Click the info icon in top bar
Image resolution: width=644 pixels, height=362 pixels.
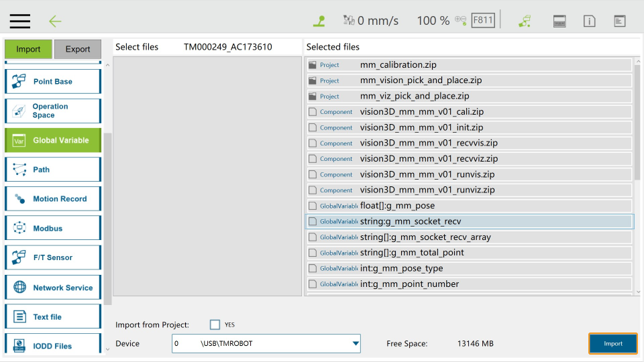click(x=589, y=21)
